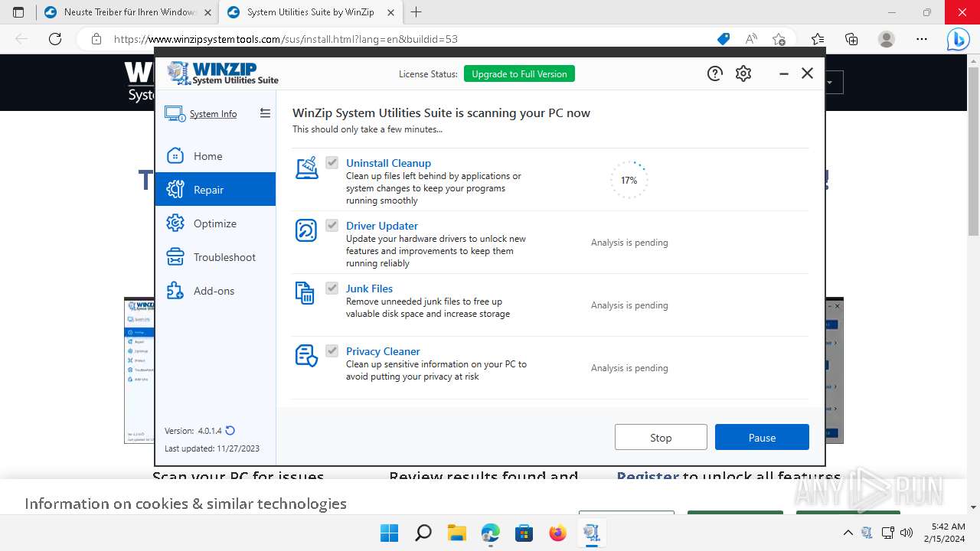Open taskbar Search magnifier
The height and width of the screenshot is (551, 980).
click(x=423, y=533)
